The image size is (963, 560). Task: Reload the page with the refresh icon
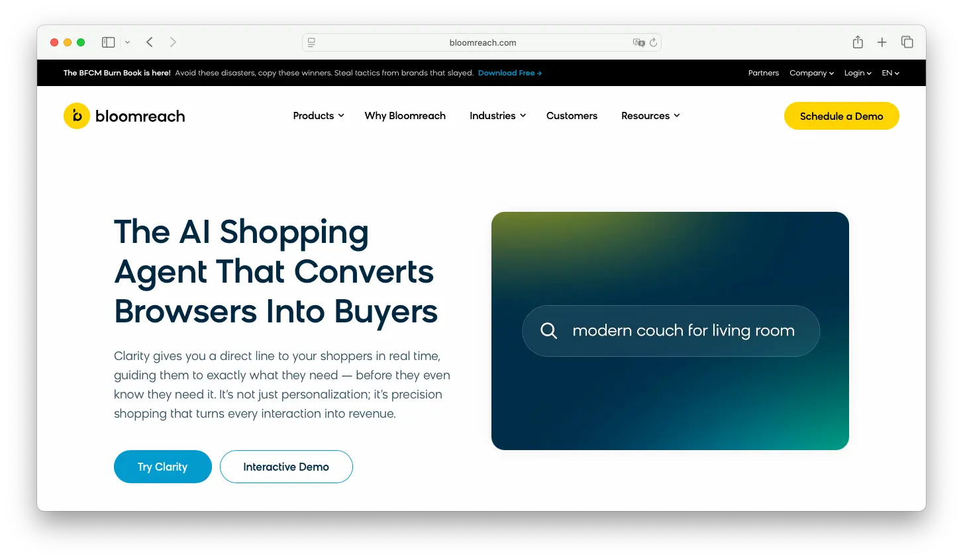[653, 42]
